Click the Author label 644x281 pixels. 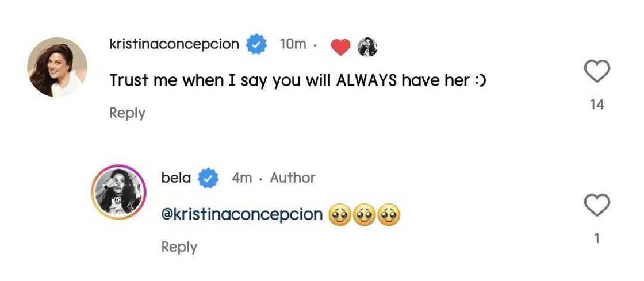pos(293,178)
